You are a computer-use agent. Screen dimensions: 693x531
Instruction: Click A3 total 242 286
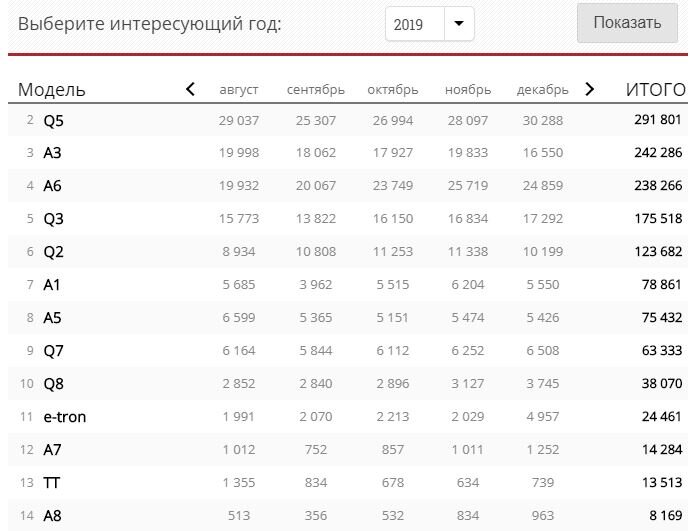click(x=658, y=153)
